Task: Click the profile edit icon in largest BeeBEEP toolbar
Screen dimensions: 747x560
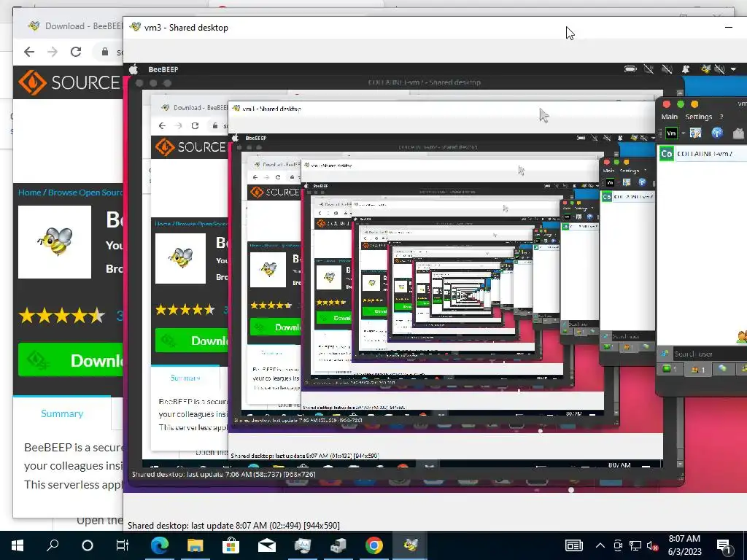Action: (x=695, y=133)
